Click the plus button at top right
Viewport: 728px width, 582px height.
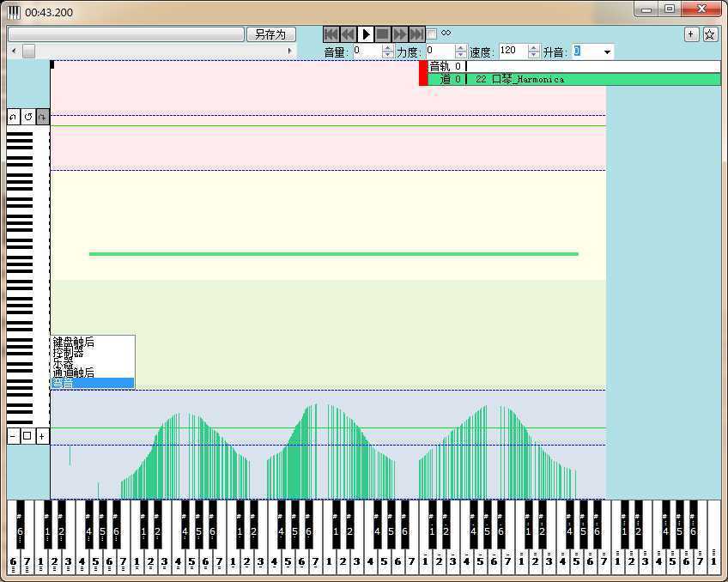(691, 33)
